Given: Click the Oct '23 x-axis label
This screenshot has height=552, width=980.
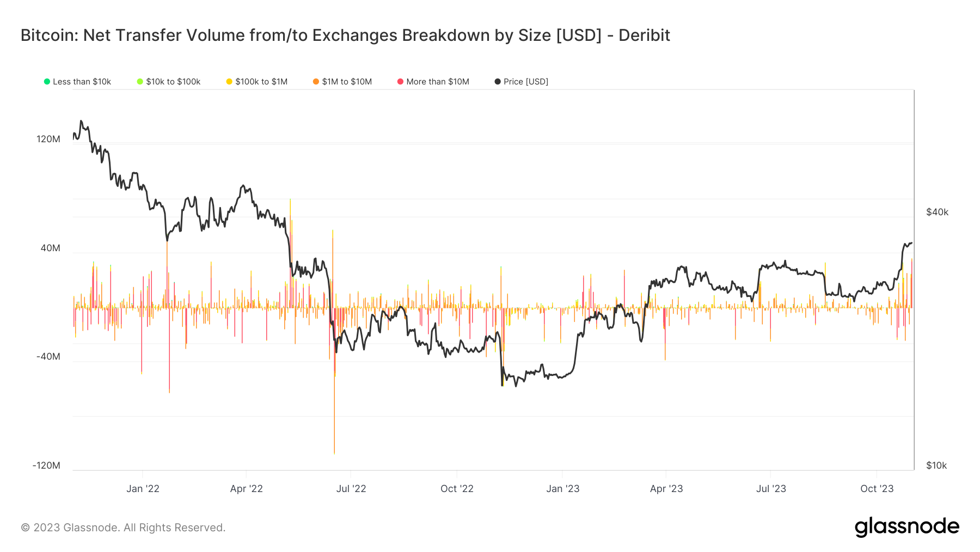Looking at the screenshot, I should point(877,489).
